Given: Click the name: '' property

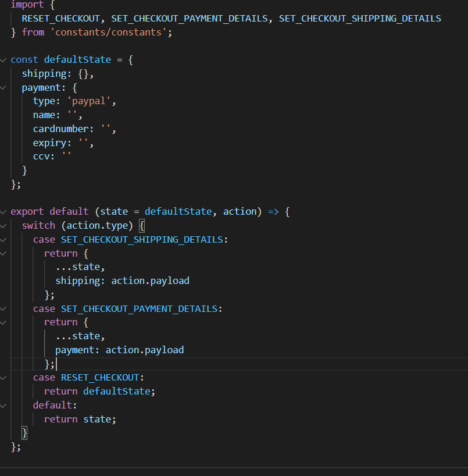Looking at the screenshot, I should (x=58, y=115).
